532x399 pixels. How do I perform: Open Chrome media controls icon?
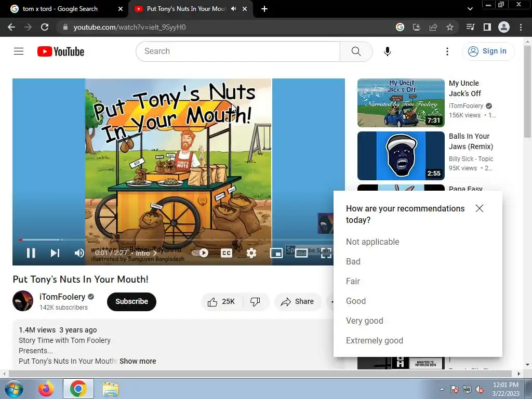point(471,27)
